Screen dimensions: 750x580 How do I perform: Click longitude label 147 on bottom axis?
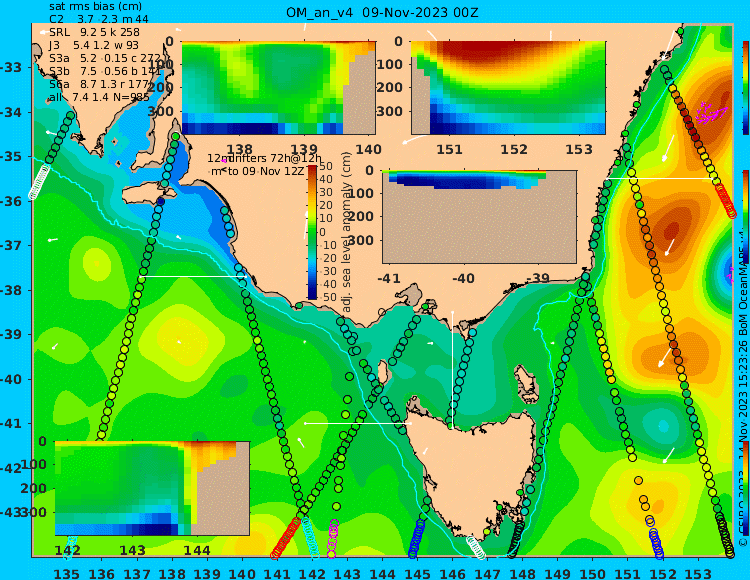pyautogui.click(x=487, y=573)
